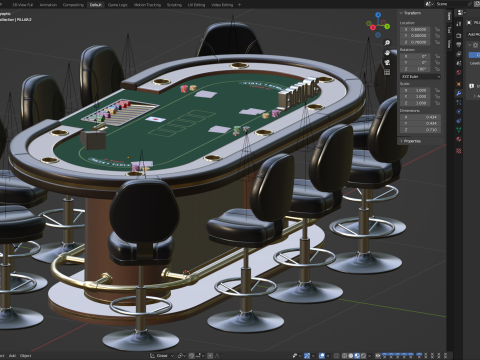Switch to the UV Editing workspace tab

coord(197,5)
